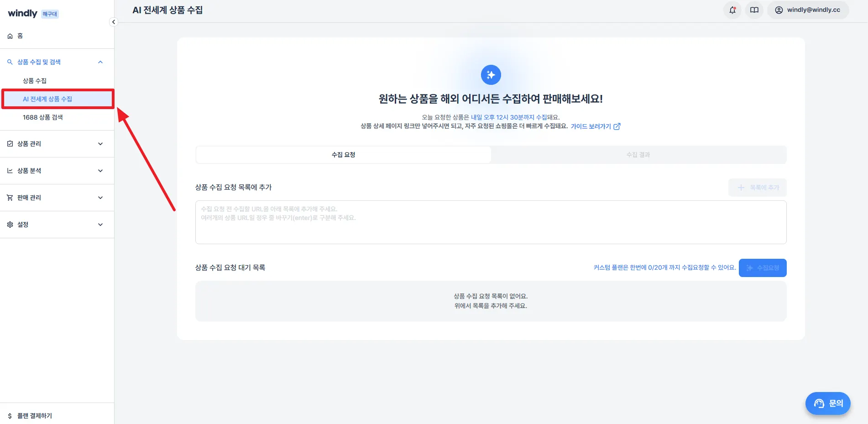The height and width of the screenshot is (424, 868).
Task: Click the search icon next to 상품 수집 및 검색
Action: point(9,62)
